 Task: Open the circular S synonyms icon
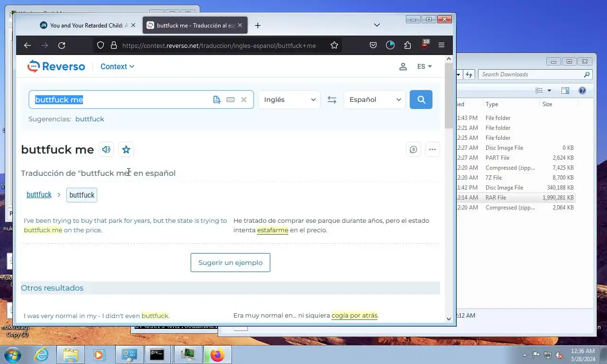pos(414,150)
